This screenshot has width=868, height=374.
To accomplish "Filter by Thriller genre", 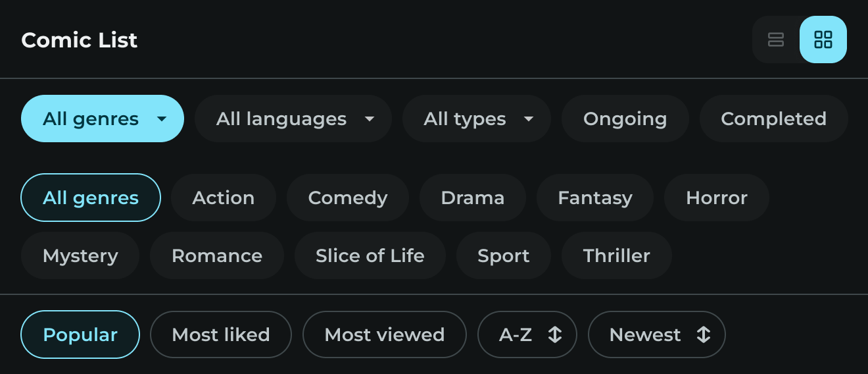I will coord(617,255).
